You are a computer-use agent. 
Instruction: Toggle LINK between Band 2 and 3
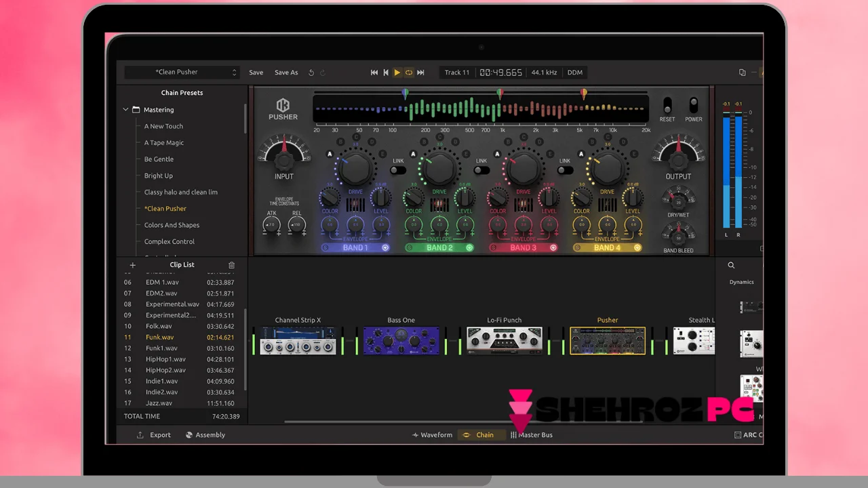pyautogui.click(x=482, y=170)
